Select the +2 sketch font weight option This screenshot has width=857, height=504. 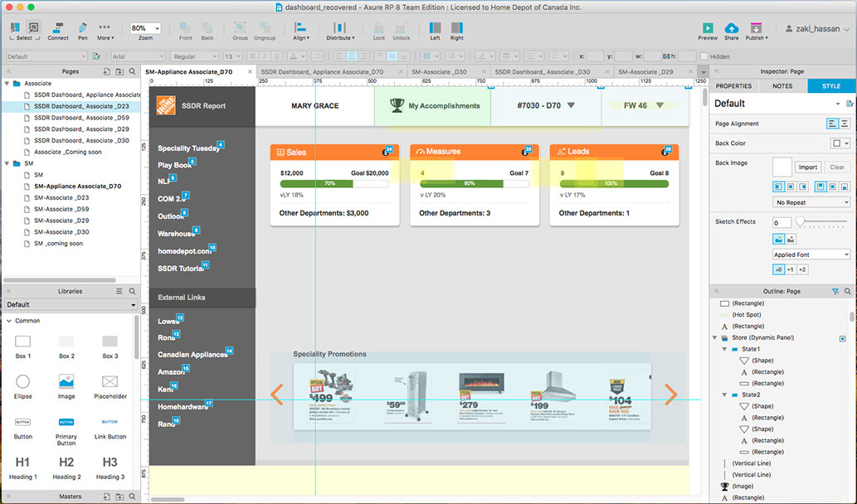click(x=802, y=269)
